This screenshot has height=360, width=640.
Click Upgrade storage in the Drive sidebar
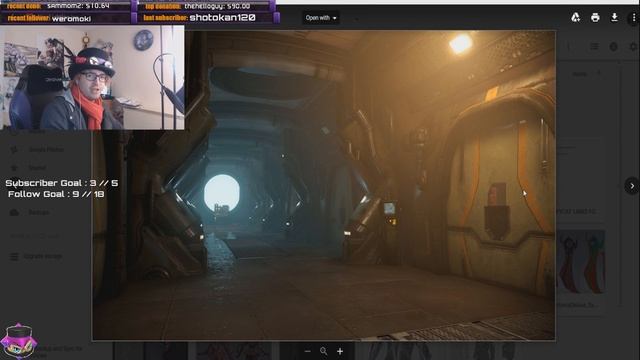[x=37, y=256]
